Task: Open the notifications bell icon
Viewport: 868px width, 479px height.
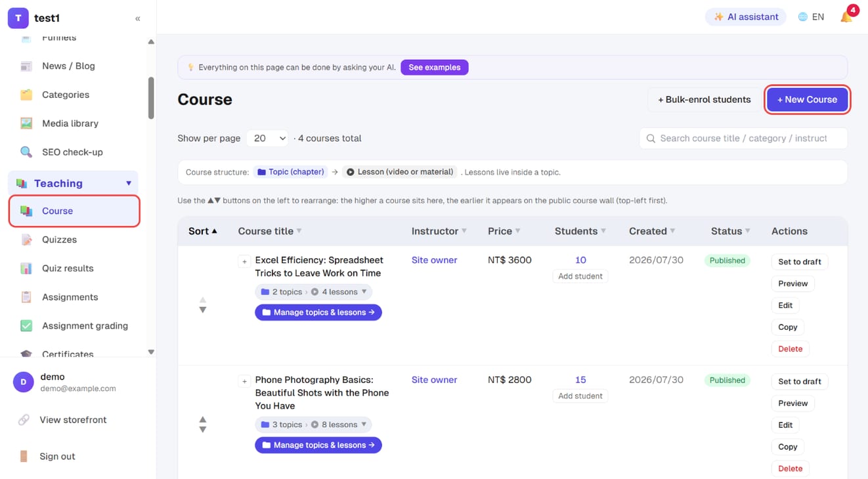Action: tap(846, 17)
